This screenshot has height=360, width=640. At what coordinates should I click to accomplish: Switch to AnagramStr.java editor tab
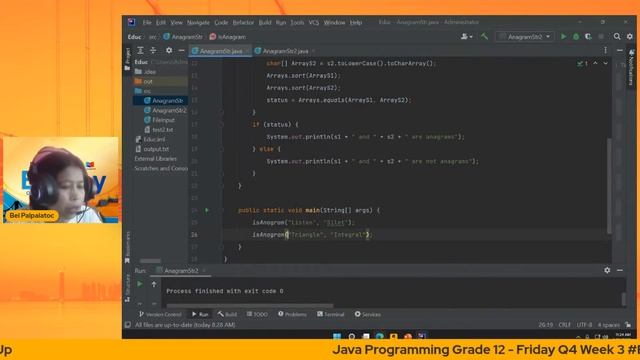coord(221,51)
